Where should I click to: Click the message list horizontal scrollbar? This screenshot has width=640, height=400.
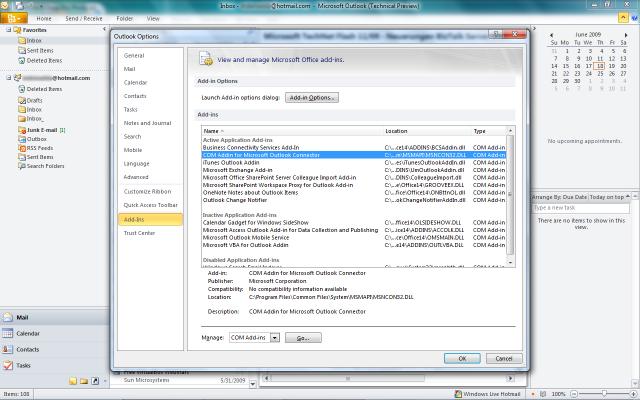tap(348, 378)
